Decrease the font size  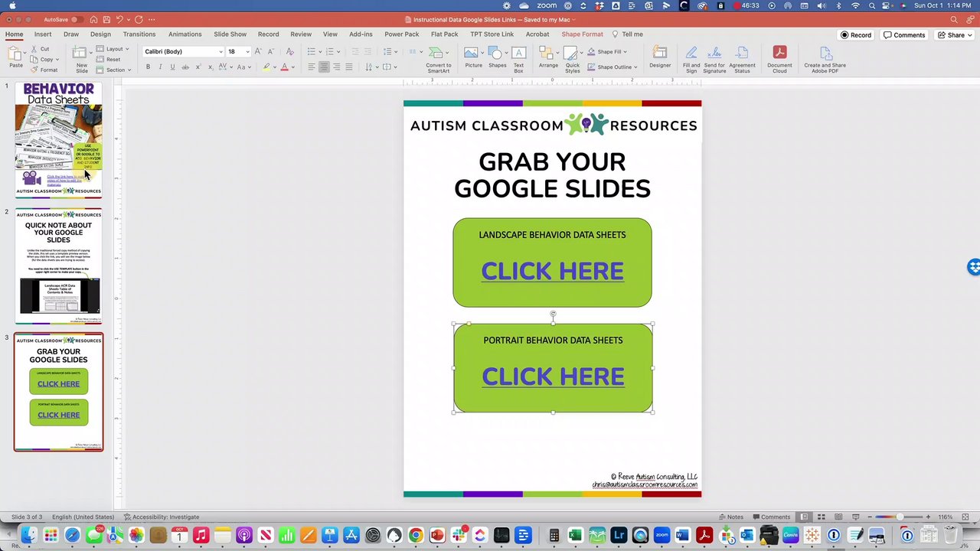click(x=270, y=51)
